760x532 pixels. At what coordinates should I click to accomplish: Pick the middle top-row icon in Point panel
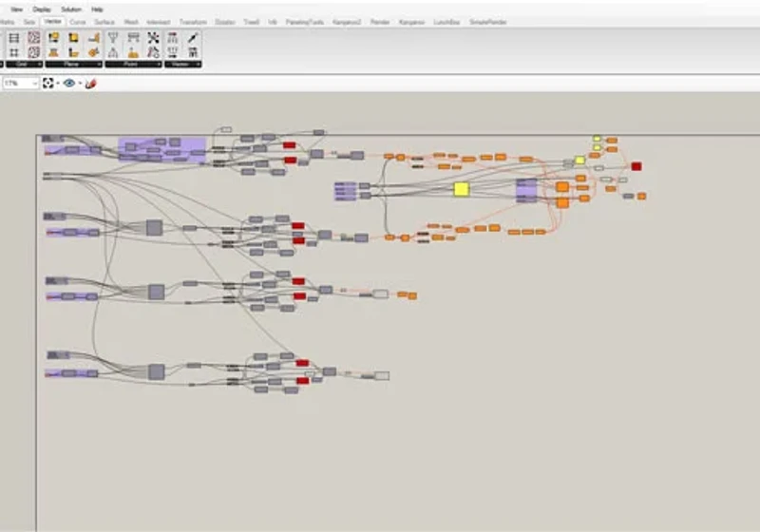[133, 38]
